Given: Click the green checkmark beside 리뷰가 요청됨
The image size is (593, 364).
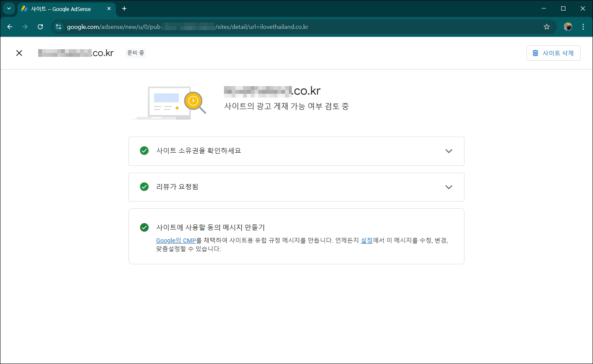Looking at the screenshot, I should pos(144,187).
